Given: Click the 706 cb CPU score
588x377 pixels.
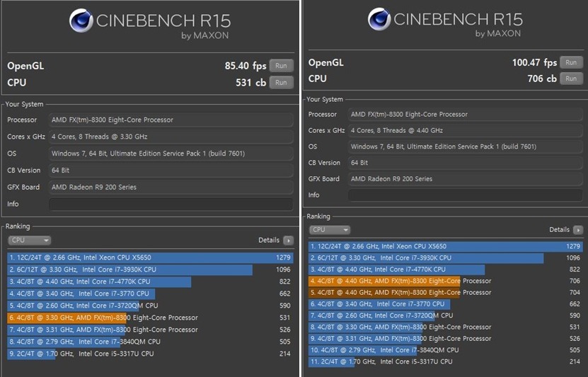Looking at the screenshot, I should pyautogui.click(x=542, y=79).
